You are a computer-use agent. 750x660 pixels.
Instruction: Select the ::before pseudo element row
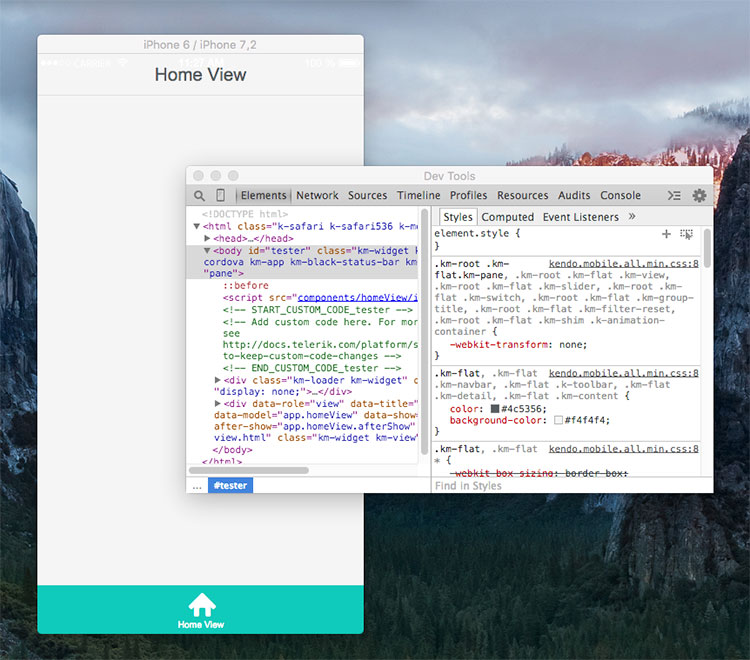245,286
